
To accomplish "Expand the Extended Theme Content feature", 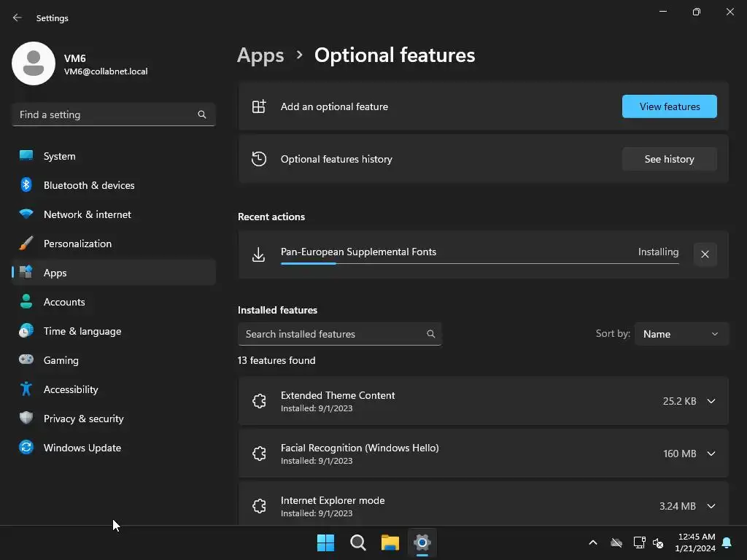I will 711,401.
